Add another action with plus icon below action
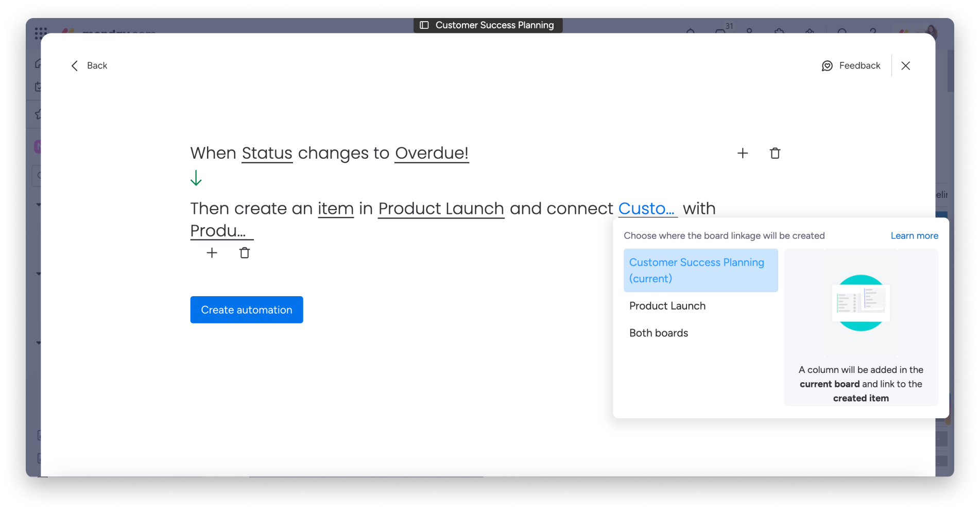Image resolution: width=980 pixels, height=511 pixels. pos(212,253)
